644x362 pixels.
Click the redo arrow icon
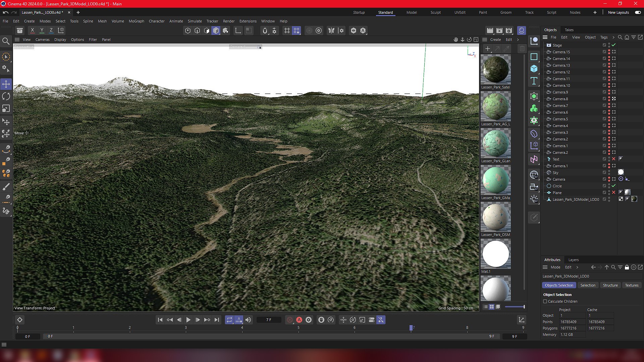point(14,12)
